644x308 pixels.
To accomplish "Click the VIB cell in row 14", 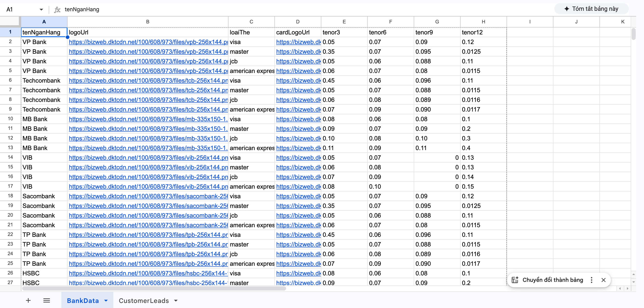I will pyautogui.click(x=44, y=157).
